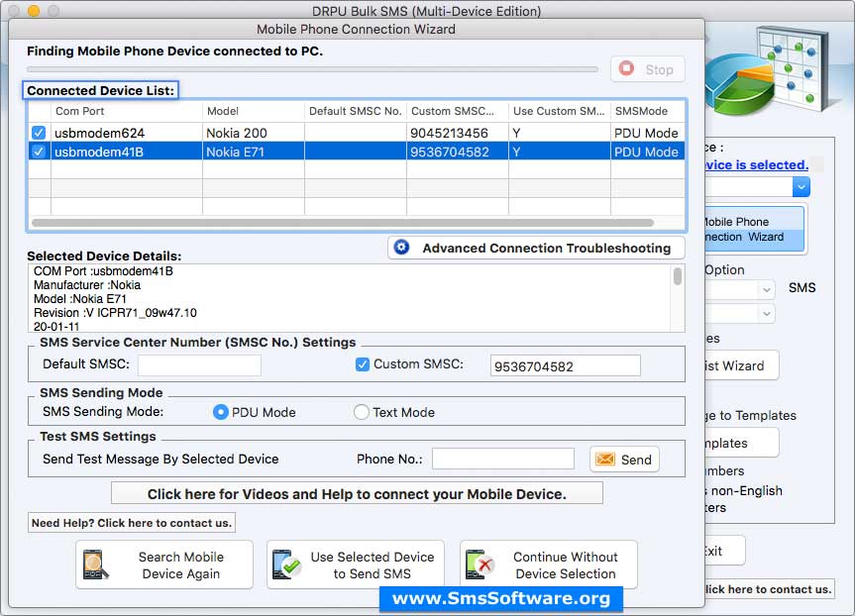Image resolution: width=855 pixels, height=616 pixels.
Task: Click Mobile Phone Connection Wizard button in background
Action: point(755,229)
